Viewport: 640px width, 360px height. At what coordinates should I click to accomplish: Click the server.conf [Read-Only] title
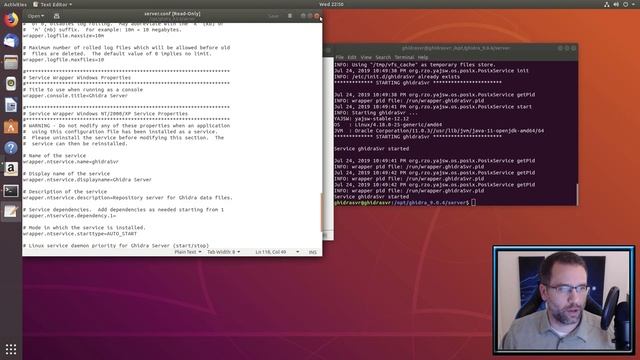[x=172, y=14]
